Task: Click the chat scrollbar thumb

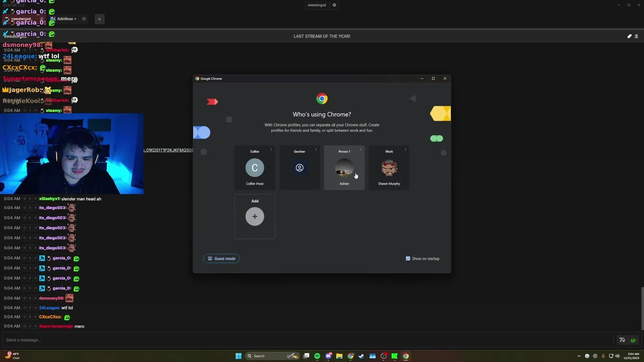Action: pos(642,308)
